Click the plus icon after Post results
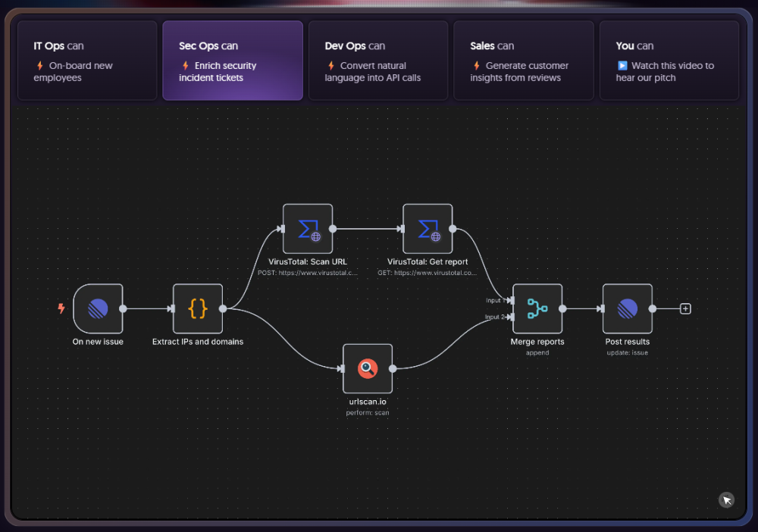This screenshot has width=758, height=532. pos(685,308)
